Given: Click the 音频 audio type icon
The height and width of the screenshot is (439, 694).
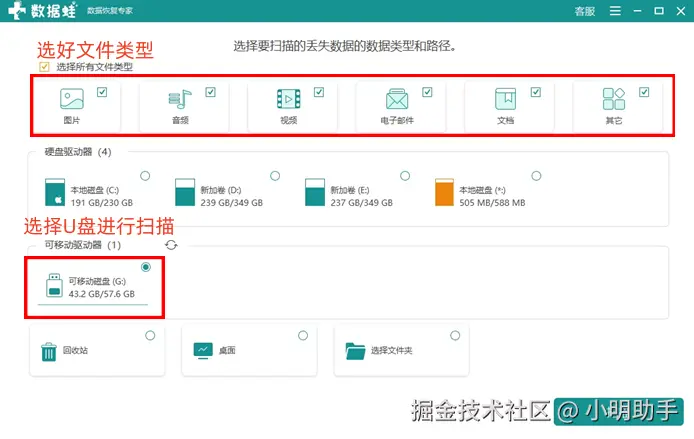Looking at the screenshot, I should (x=180, y=99).
